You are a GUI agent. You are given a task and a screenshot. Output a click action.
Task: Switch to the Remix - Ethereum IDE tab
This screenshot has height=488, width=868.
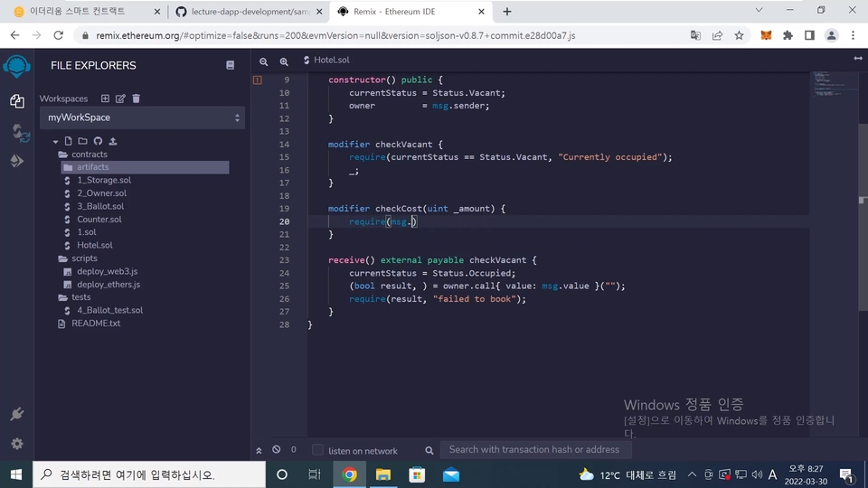coord(410,12)
